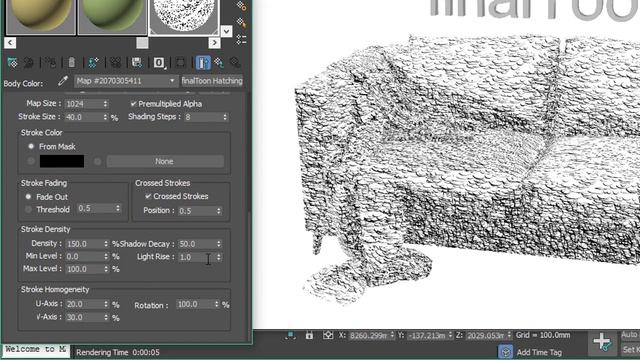Select radio button beside None map

97,162
